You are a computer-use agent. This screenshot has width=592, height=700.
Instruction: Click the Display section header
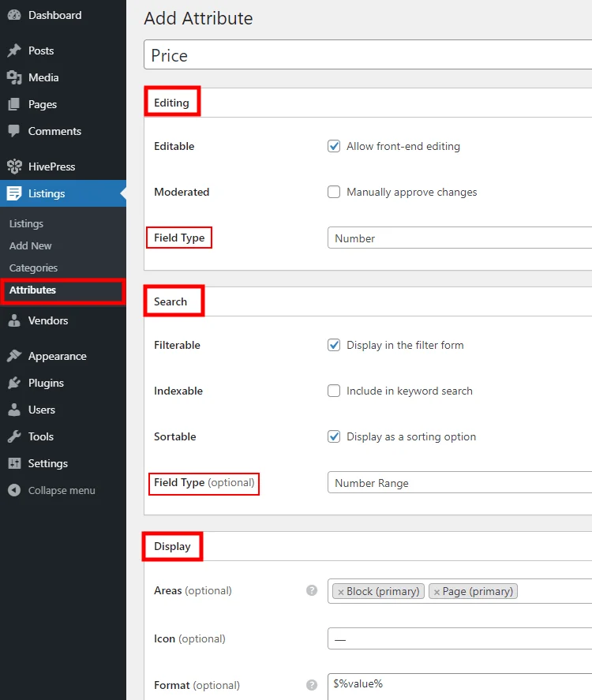tap(172, 546)
